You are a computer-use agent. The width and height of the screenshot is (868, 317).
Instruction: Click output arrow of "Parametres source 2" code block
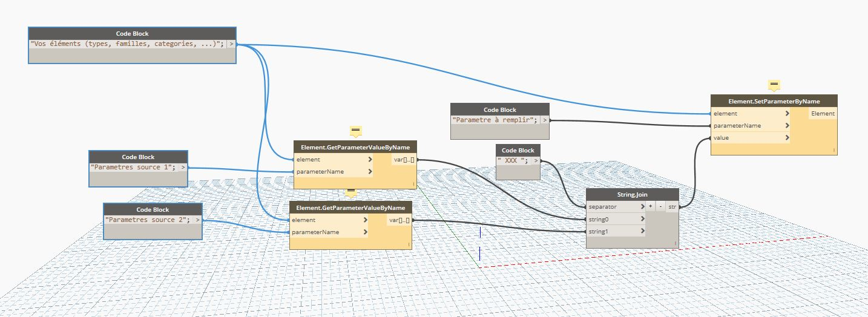coord(197,220)
